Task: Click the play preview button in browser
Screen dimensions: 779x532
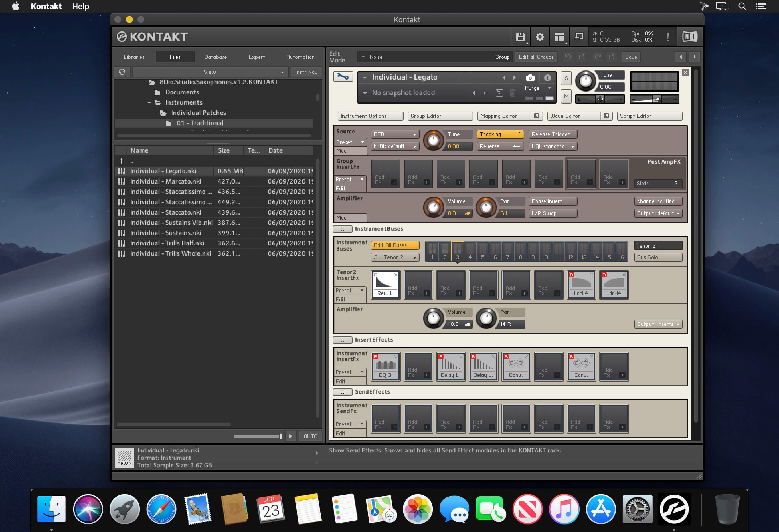Action: tap(290, 436)
